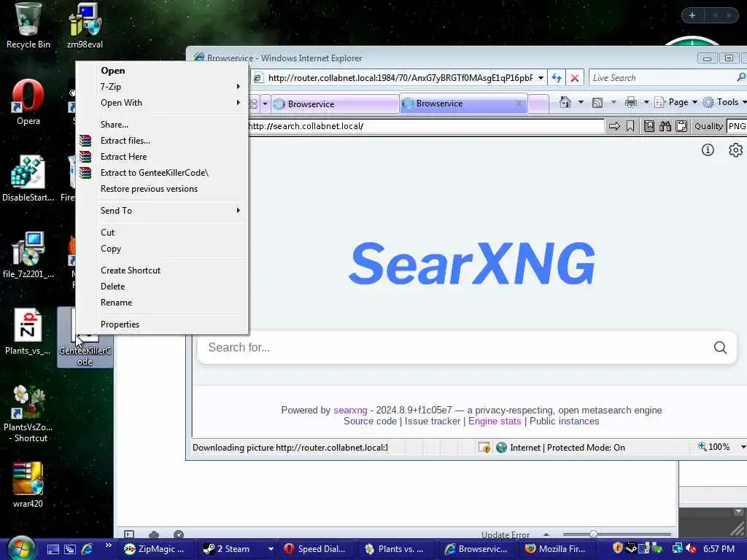The width and height of the screenshot is (747, 560).
Task: Select the file_7z2201_... installer icon
Action: pos(28,255)
